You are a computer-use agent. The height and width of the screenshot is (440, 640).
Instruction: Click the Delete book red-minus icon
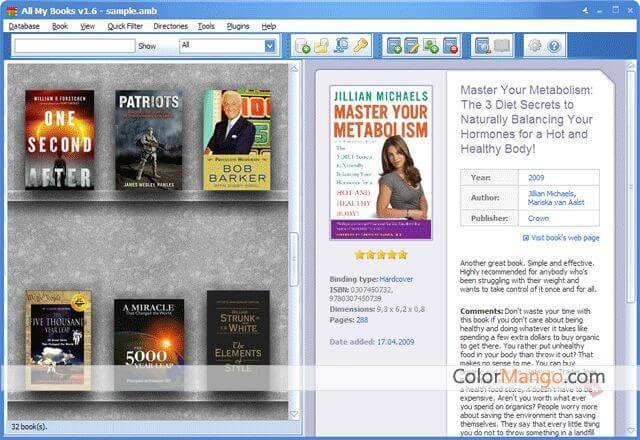click(x=451, y=46)
